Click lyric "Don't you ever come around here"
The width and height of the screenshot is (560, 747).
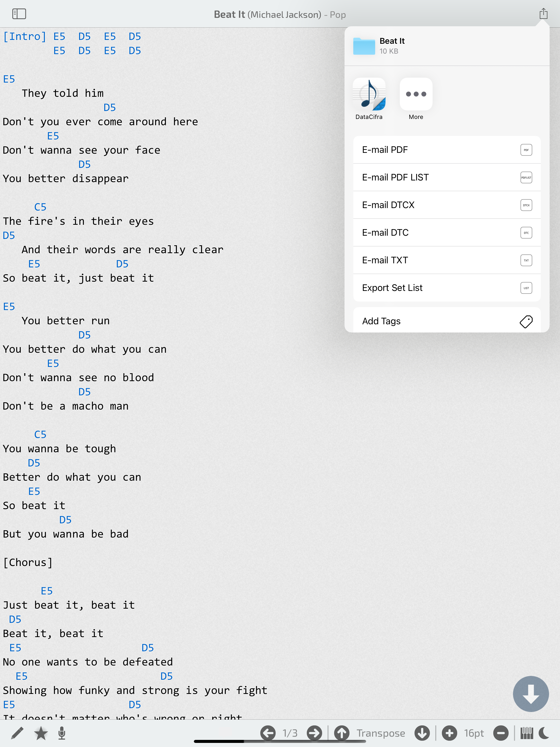pyautogui.click(x=101, y=122)
